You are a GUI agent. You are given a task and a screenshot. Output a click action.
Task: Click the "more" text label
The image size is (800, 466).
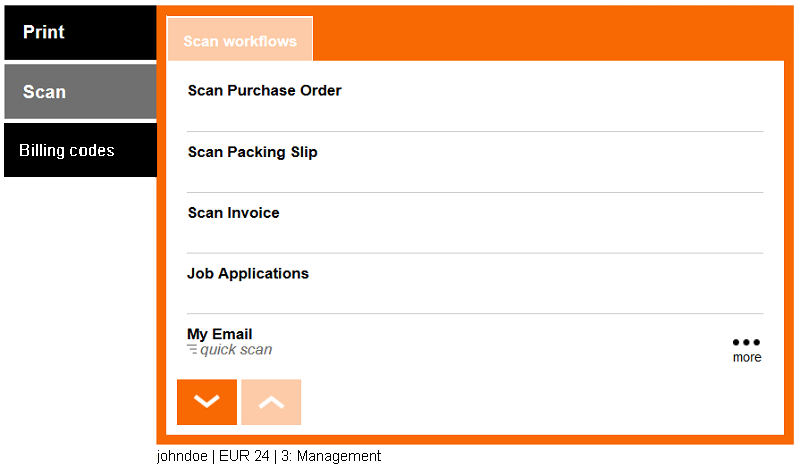click(746, 358)
